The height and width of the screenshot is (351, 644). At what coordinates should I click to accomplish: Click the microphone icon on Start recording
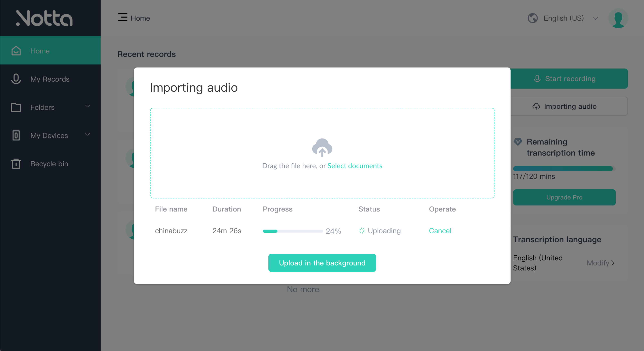pyautogui.click(x=537, y=79)
